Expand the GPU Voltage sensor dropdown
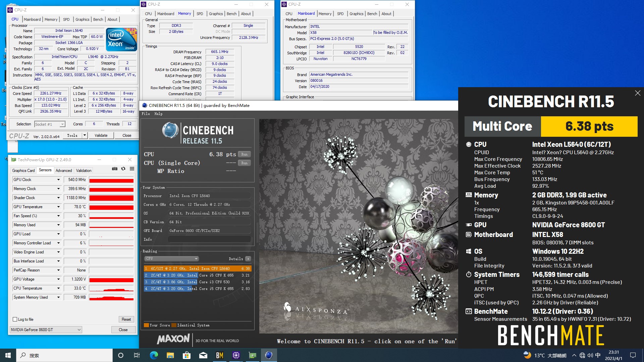This screenshot has height=362, width=644. pyautogui.click(x=58, y=279)
